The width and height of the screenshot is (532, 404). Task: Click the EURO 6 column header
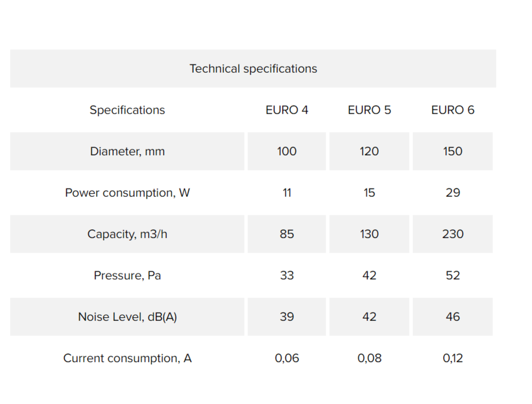[453, 110]
